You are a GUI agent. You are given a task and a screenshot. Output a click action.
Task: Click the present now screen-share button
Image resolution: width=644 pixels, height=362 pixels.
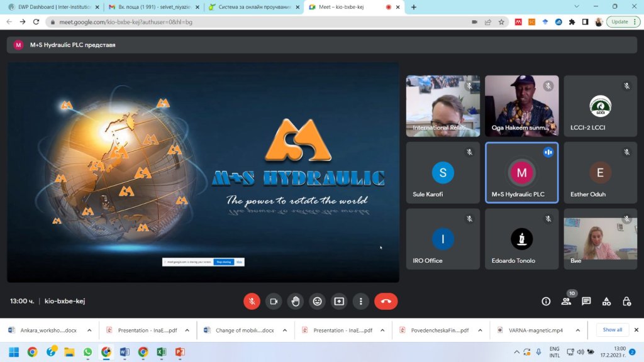339,301
